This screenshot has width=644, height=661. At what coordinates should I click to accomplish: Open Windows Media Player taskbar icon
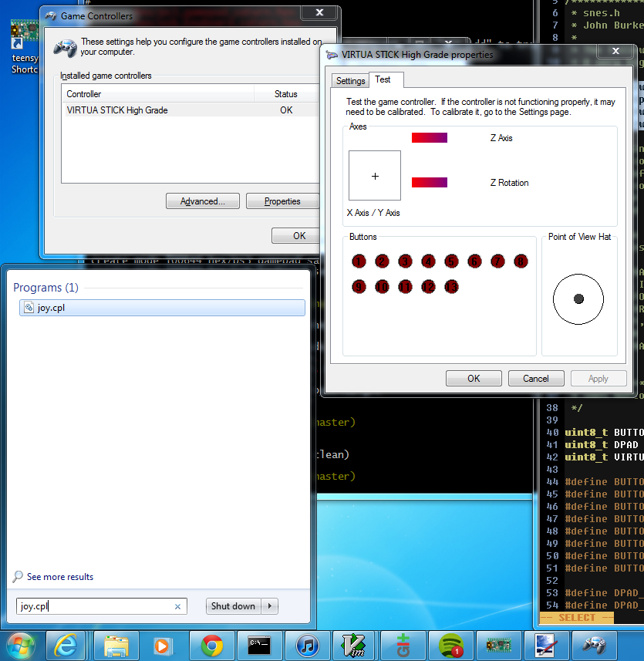point(162,646)
